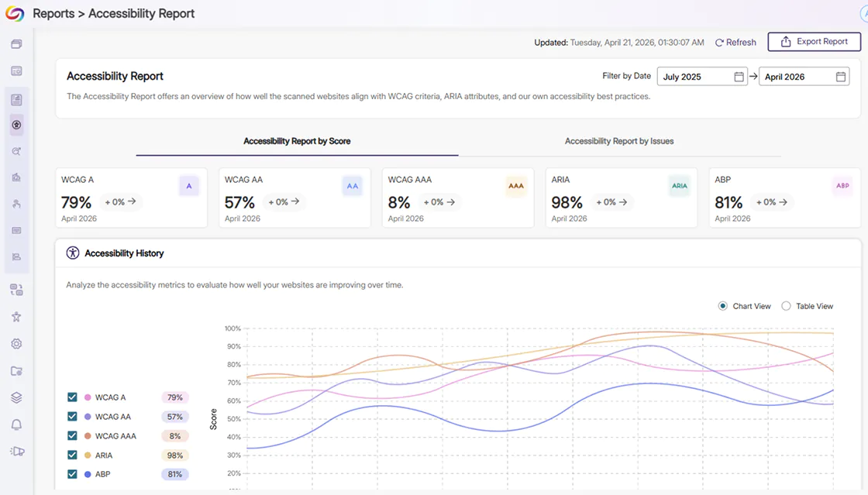Open the notifications bell in sidebar

pyautogui.click(x=16, y=425)
